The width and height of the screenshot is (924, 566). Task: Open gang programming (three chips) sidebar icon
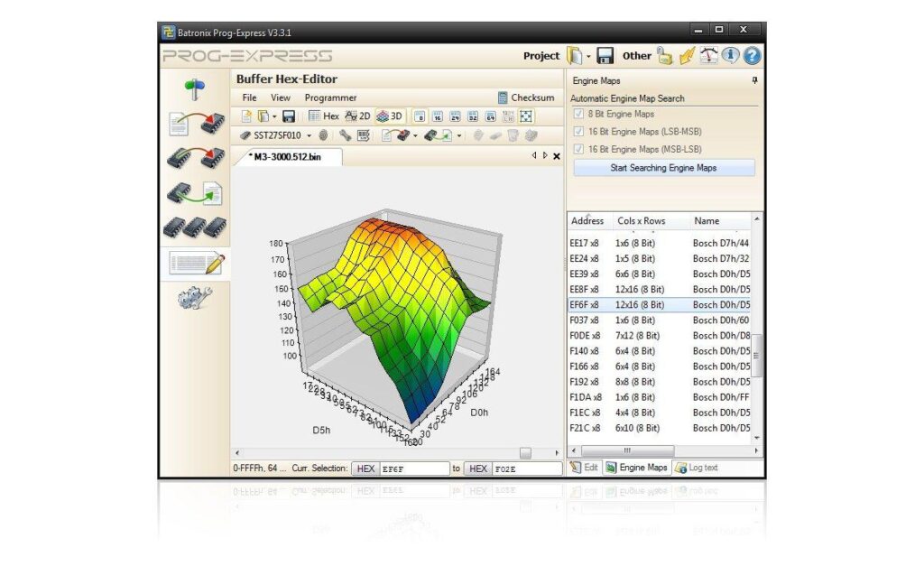pyautogui.click(x=195, y=227)
